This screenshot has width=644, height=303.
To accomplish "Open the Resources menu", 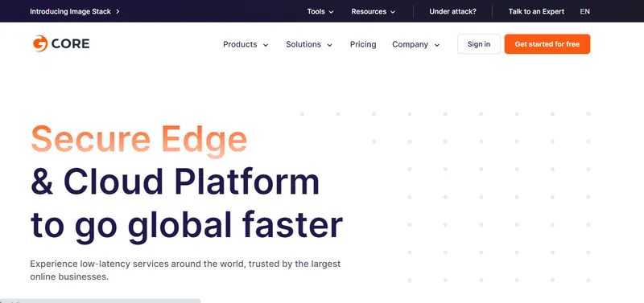I will (x=373, y=11).
